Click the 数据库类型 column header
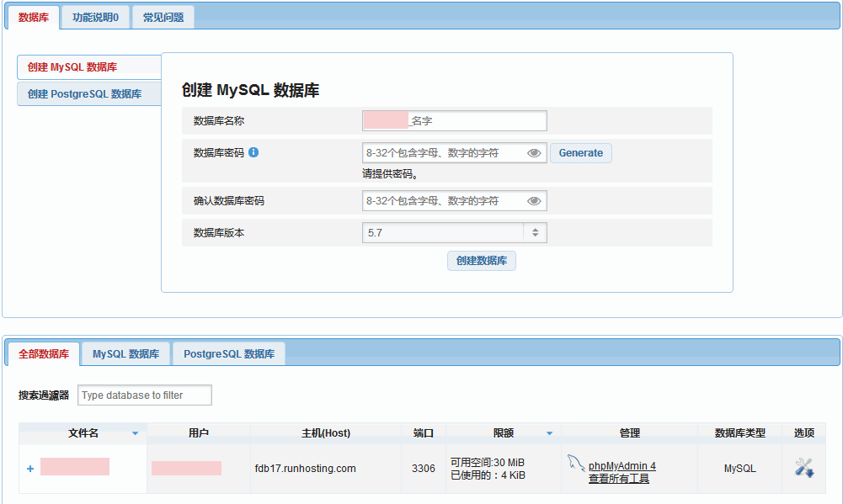The height and width of the screenshot is (504, 843). pos(739,433)
